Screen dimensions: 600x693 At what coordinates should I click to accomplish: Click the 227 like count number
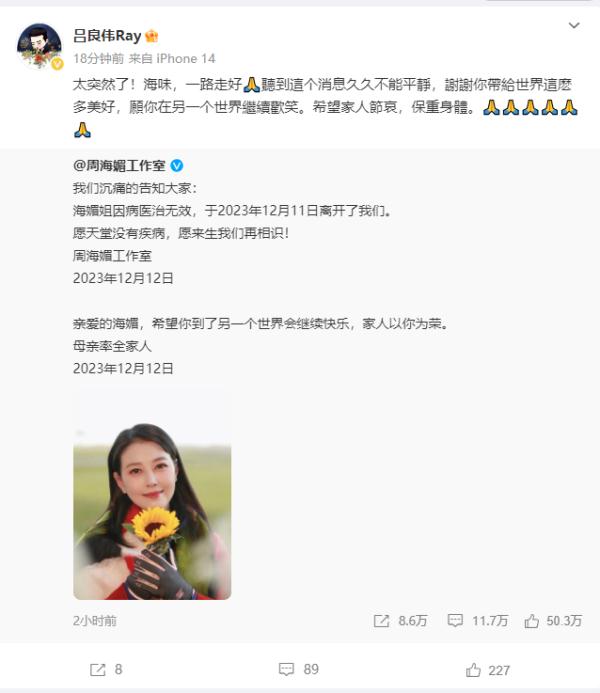[x=499, y=670]
